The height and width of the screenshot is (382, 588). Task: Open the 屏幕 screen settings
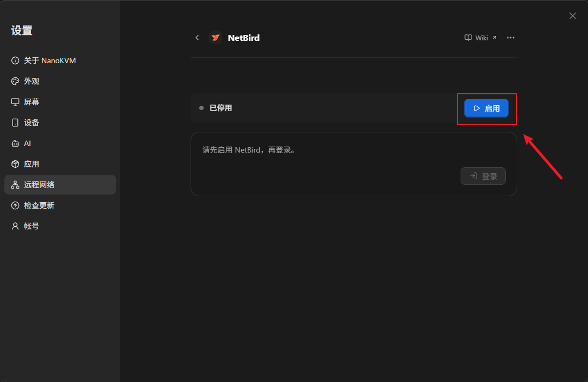60,102
